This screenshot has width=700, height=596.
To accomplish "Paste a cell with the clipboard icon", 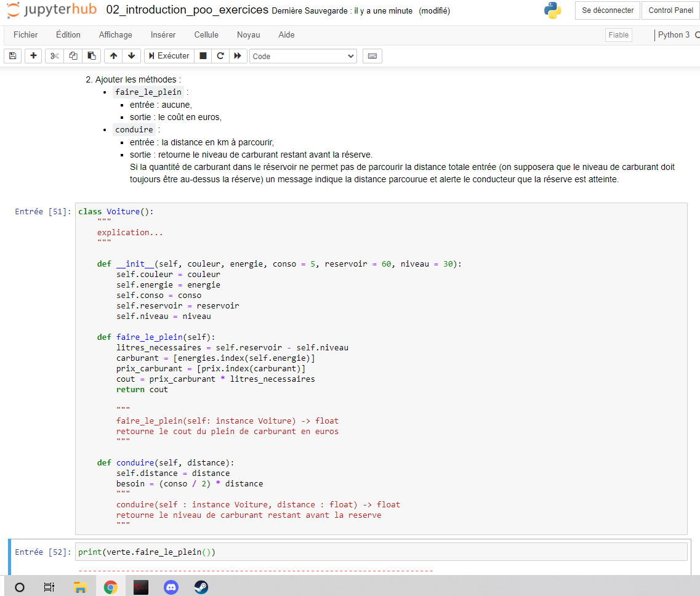I will coord(91,55).
